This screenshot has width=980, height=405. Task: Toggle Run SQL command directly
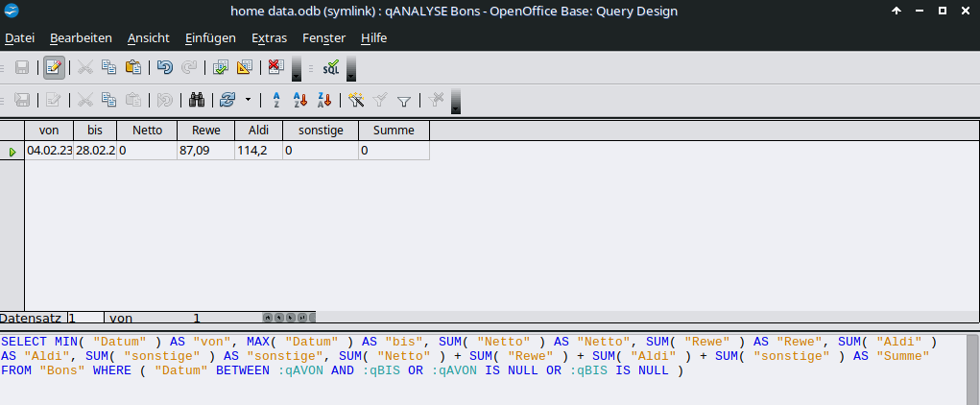click(330, 67)
